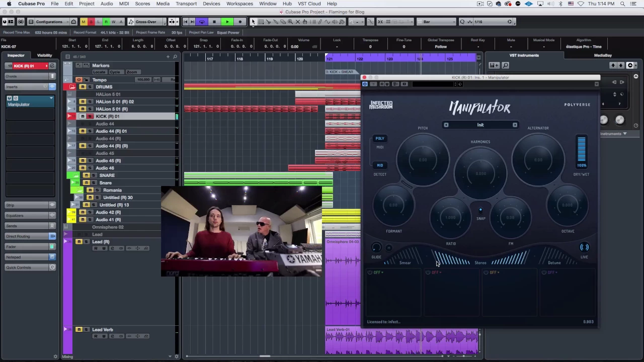Click the Record button in transport
This screenshot has height=362, width=644.
(x=240, y=22)
